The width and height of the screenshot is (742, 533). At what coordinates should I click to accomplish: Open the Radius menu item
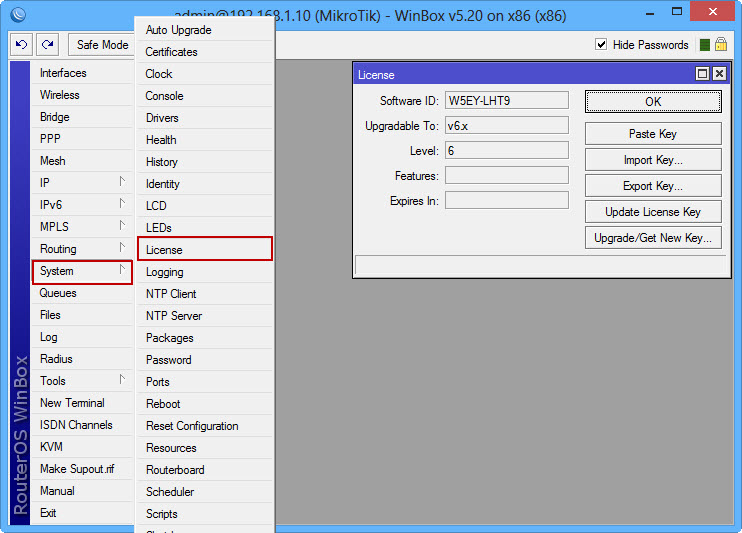pyautogui.click(x=82, y=359)
